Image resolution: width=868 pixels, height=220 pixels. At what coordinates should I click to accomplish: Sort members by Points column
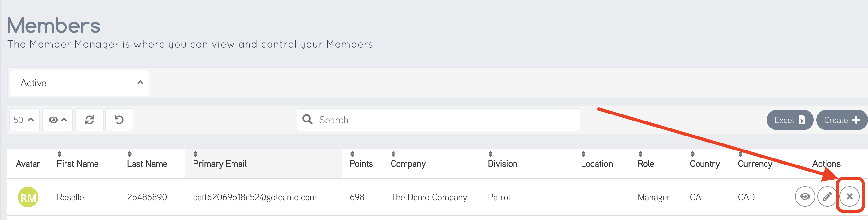pyautogui.click(x=361, y=164)
